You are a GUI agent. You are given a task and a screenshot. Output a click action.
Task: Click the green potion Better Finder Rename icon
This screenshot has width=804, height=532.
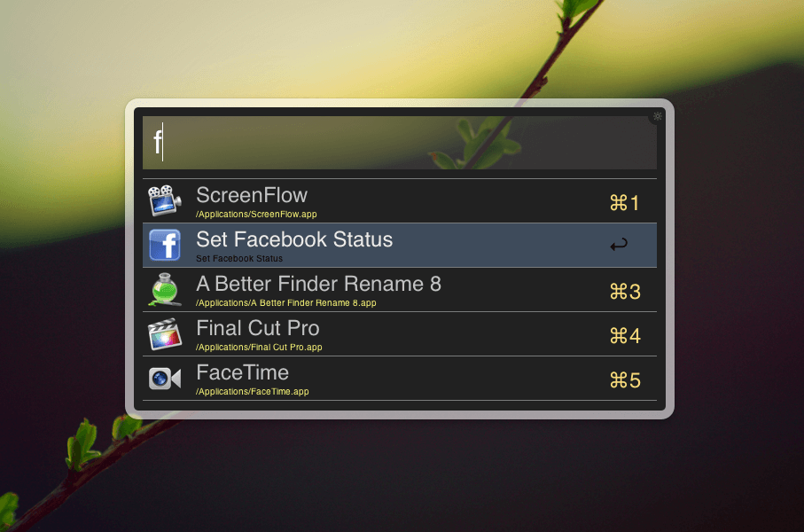165,290
